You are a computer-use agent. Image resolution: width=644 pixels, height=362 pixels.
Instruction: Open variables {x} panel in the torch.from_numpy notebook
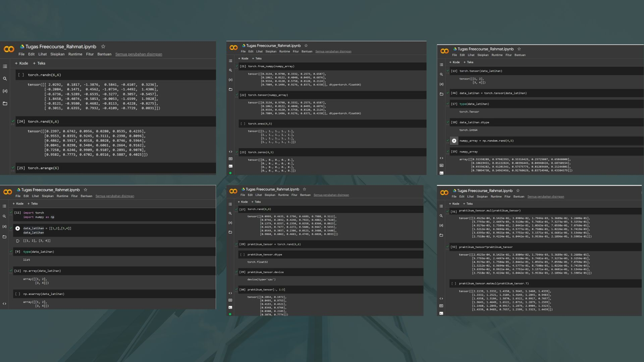[230, 80]
